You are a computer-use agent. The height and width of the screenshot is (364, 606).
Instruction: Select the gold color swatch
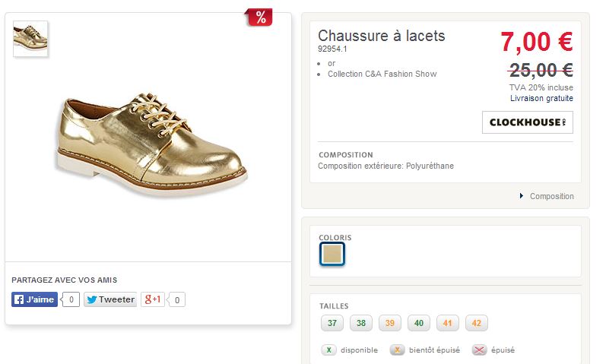tap(332, 255)
